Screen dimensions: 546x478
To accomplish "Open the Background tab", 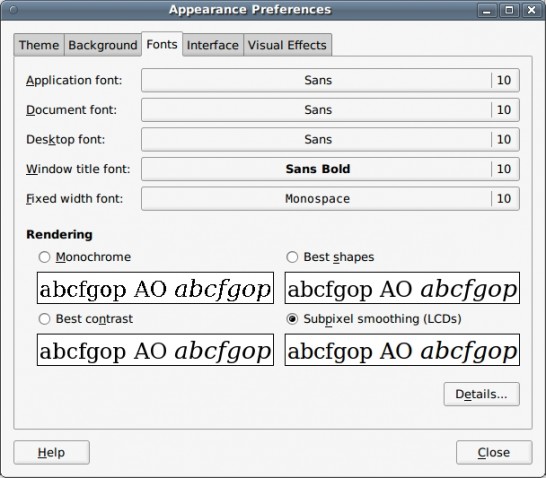I will 103,45.
